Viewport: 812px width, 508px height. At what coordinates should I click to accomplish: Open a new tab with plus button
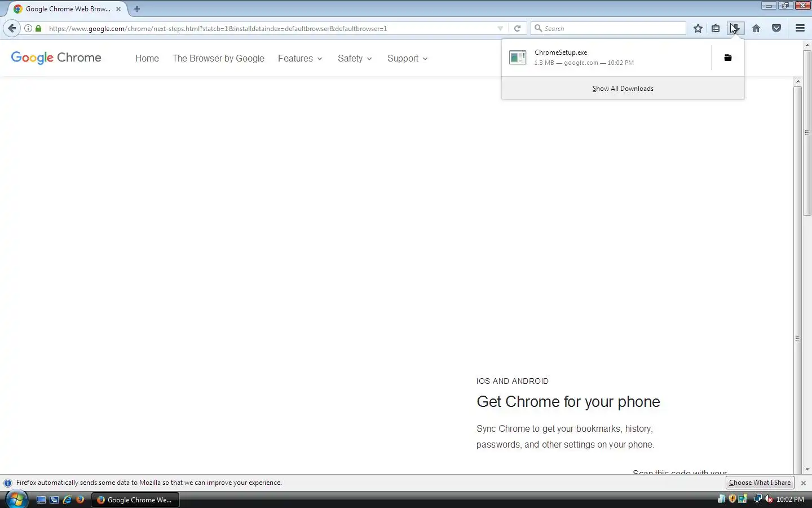tap(137, 9)
